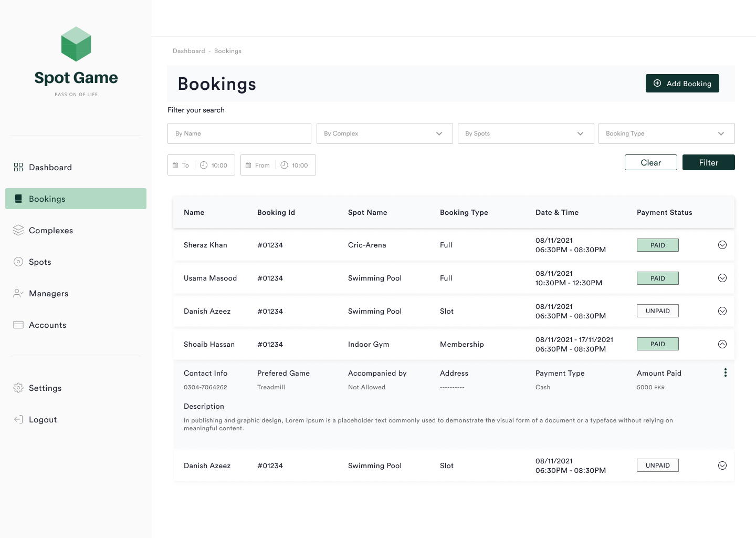The width and height of the screenshot is (756, 538).
Task: Collapse Shoaib Hassan booking details
Action: (722, 344)
